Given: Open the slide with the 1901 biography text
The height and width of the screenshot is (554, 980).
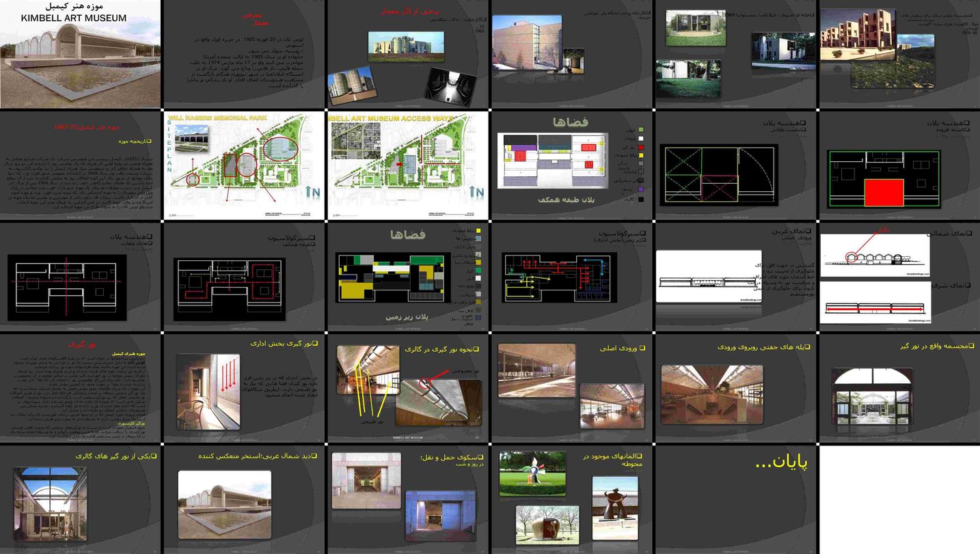Looking at the screenshot, I should click(244, 54).
